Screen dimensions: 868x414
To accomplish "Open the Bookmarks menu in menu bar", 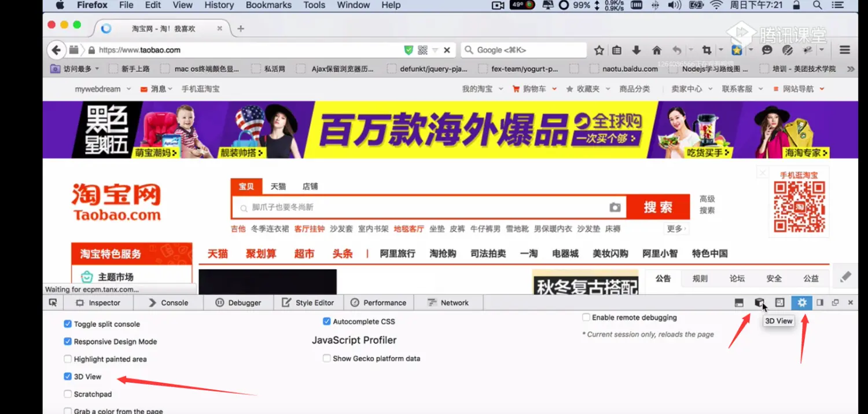I will click(x=269, y=5).
